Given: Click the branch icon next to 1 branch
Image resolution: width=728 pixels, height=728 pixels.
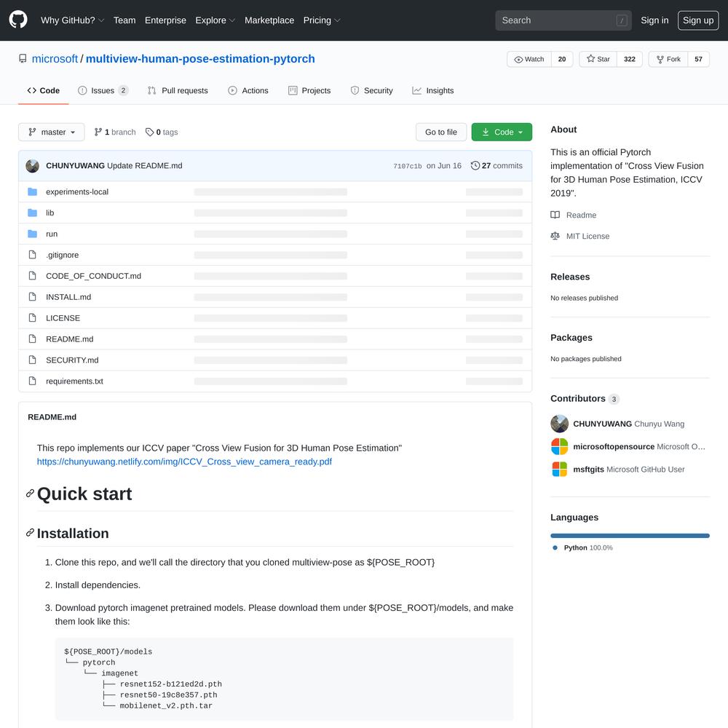Looking at the screenshot, I should coord(98,132).
